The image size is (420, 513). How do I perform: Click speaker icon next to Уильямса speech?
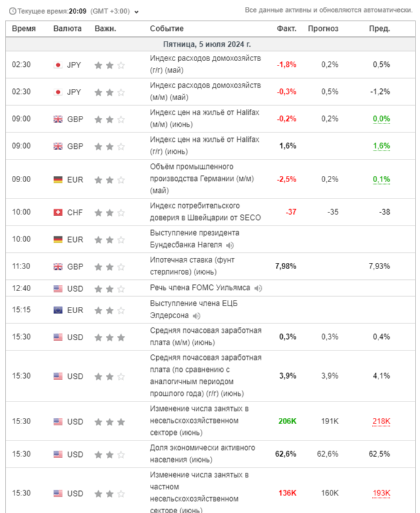tap(259, 288)
